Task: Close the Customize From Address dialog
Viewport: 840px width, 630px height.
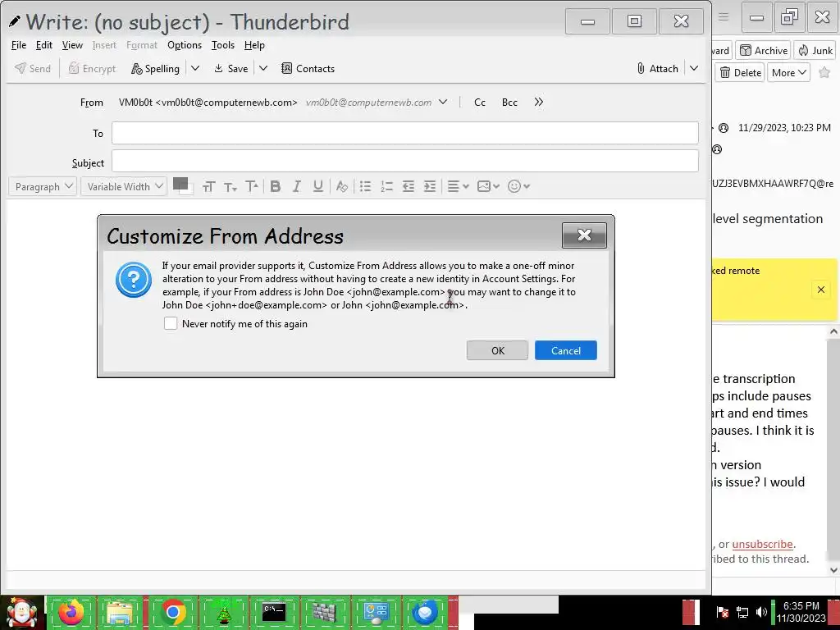Action: 584,235
